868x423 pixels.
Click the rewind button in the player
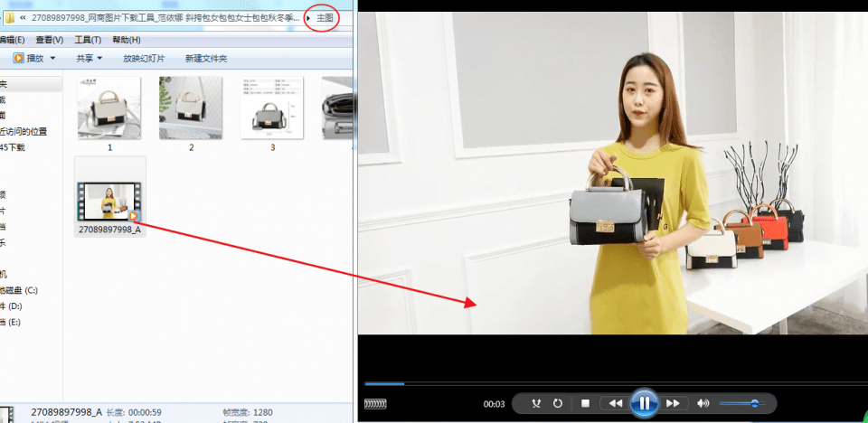pyautogui.click(x=616, y=404)
